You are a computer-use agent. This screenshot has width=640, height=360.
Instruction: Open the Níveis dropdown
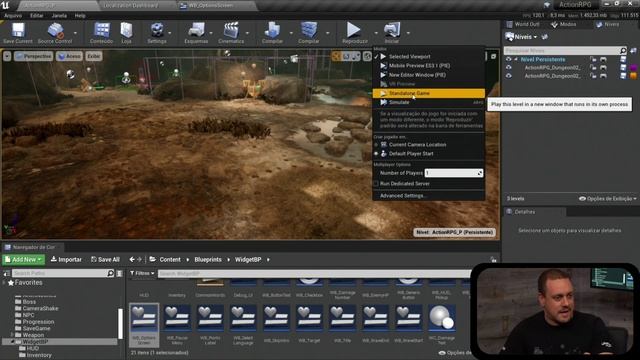tap(521, 37)
